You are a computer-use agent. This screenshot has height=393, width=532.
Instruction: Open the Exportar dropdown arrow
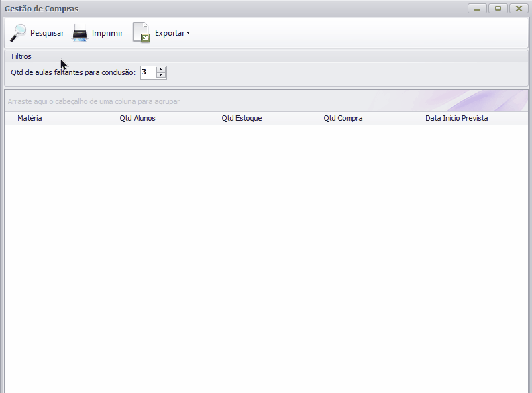pos(189,33)
